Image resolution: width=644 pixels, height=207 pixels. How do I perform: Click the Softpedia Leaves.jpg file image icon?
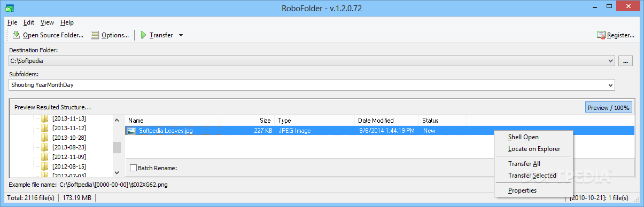tap(131, 130)
